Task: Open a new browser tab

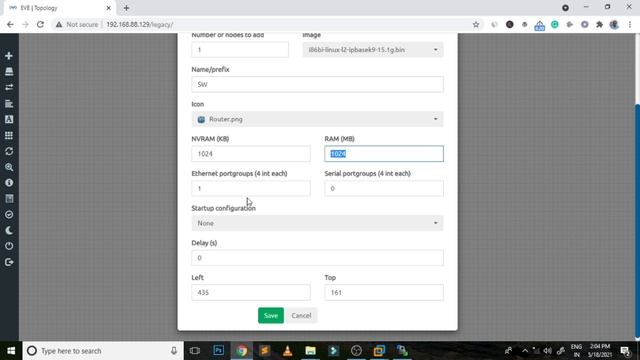Action: [x=126, y=8]
